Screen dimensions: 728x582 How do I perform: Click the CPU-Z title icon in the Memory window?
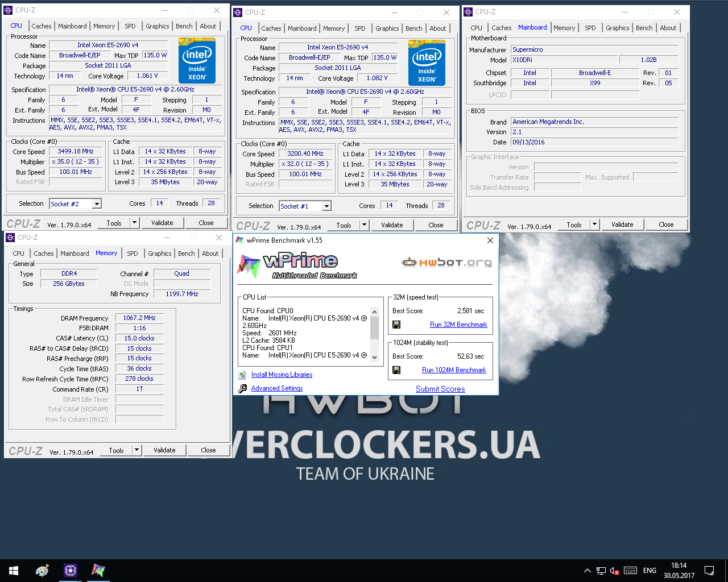(10, 238)
